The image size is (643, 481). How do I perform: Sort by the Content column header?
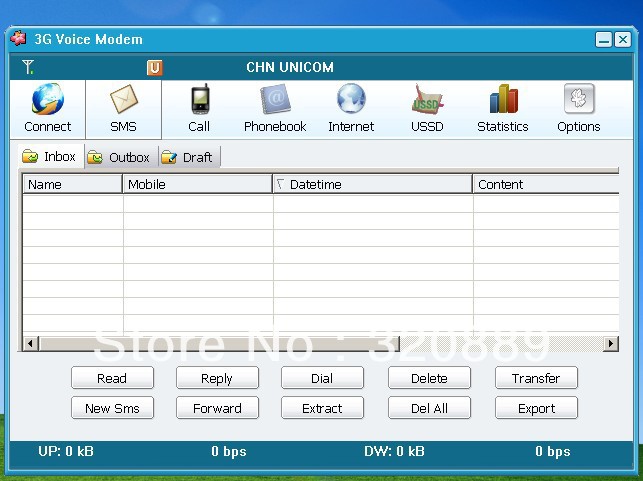(x=546, y=184)
